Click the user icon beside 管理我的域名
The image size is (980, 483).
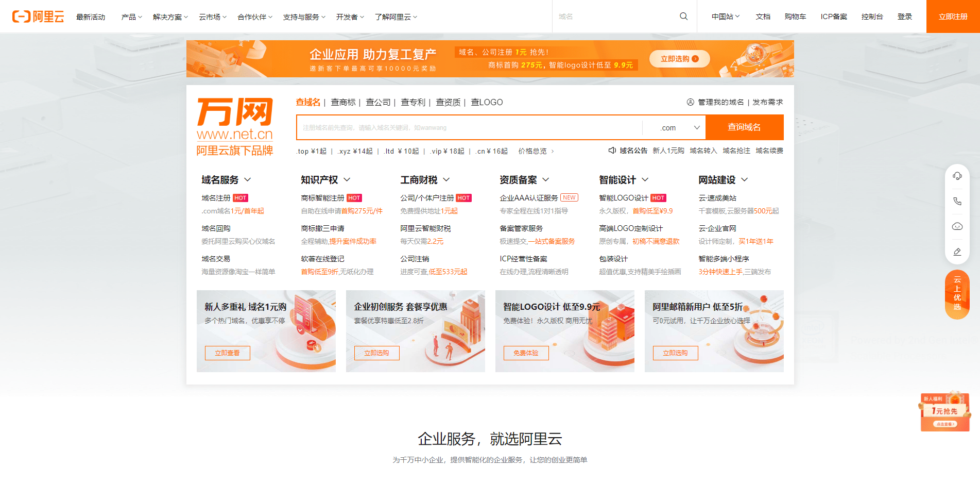point(691,102)
